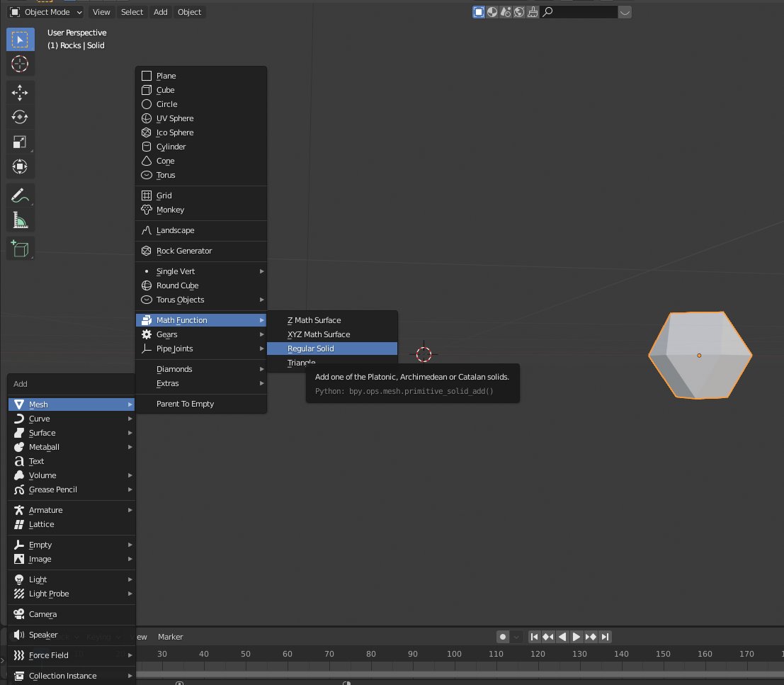This screenshot has height=685, width=784.
Task: Add a Monkey mesh
Action: (201, 210)
